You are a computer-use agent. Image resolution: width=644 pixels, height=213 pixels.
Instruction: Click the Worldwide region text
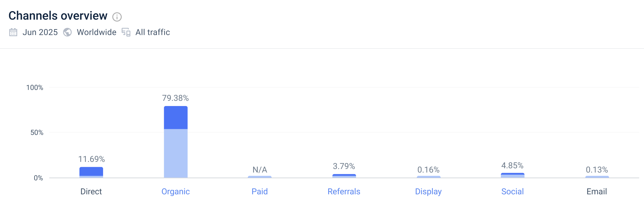coord(96,32)
